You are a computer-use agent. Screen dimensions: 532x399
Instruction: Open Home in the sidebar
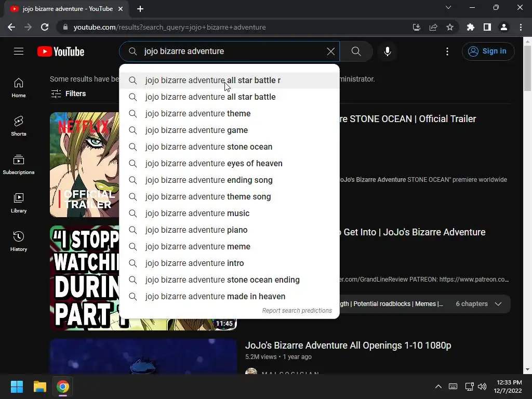click(19, 87)
